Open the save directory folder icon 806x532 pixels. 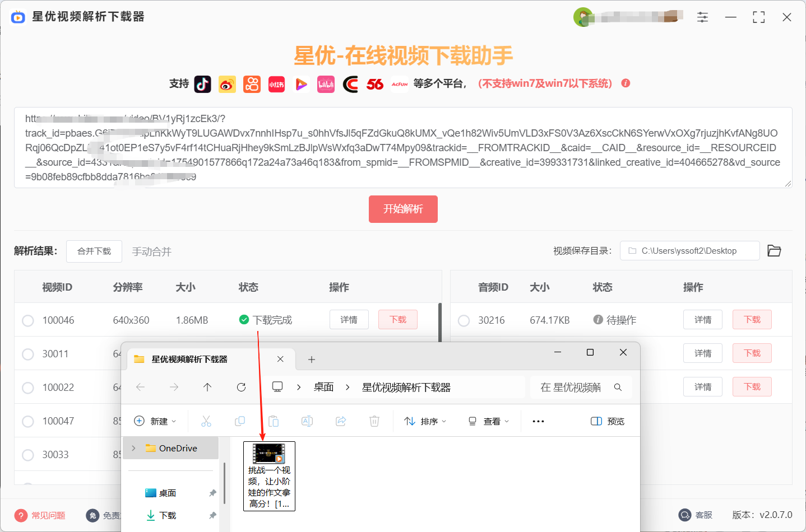coord(774,250)
